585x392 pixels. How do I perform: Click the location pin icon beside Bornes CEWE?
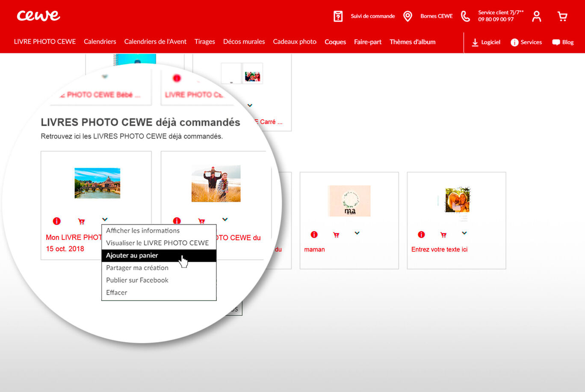pos(408,15)
